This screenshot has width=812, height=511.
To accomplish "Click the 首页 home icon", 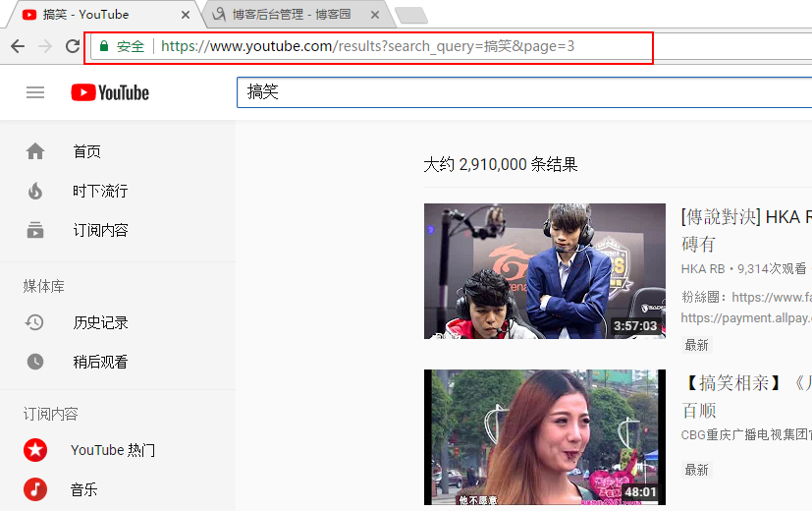I will (x=35, y=151).
